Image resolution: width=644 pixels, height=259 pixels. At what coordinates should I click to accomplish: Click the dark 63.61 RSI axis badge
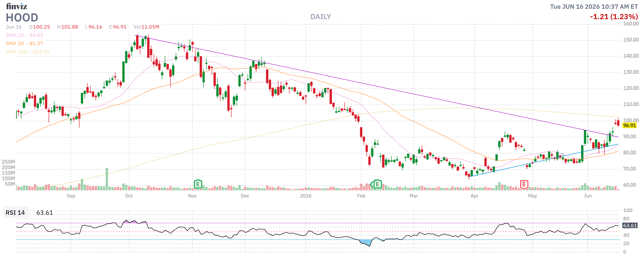630,226
